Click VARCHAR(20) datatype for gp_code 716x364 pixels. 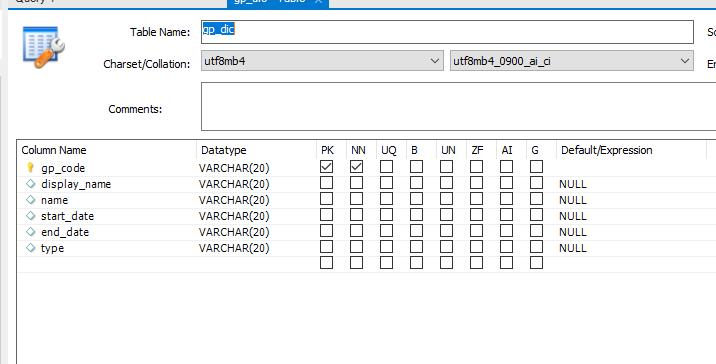coord(234,168)
